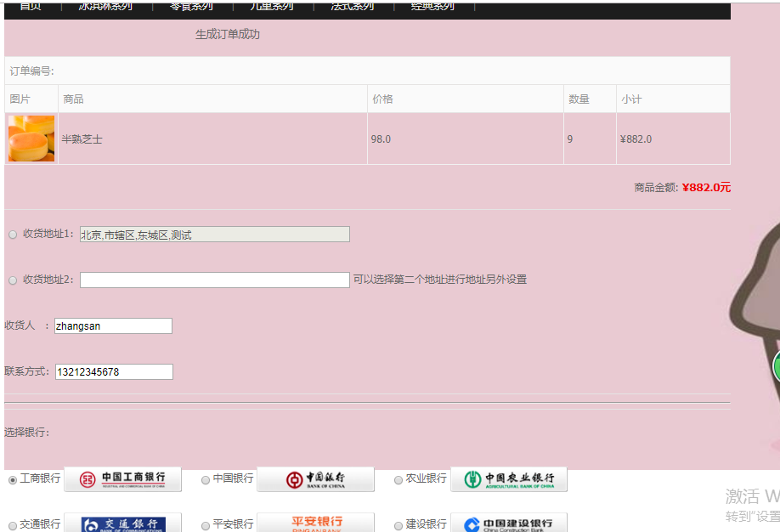Click the 收货人 field containing zhangsan
780x532 pixels.
(x=113, y=326)
